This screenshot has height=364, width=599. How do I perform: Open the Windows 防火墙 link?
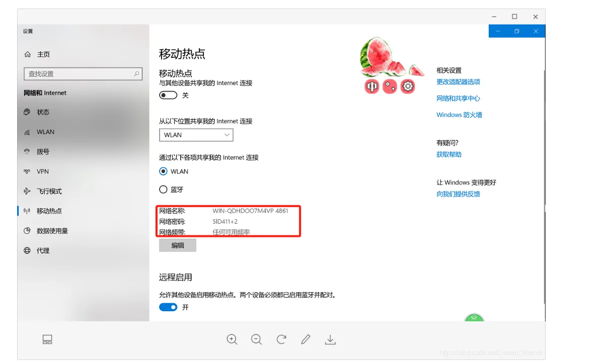pyautogui.click(x=459, y=115)
